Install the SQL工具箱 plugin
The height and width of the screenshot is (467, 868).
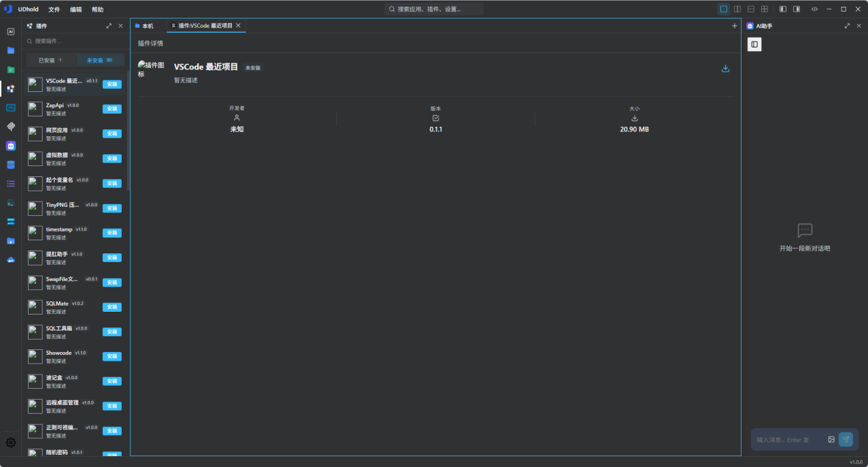click(112, 332)
